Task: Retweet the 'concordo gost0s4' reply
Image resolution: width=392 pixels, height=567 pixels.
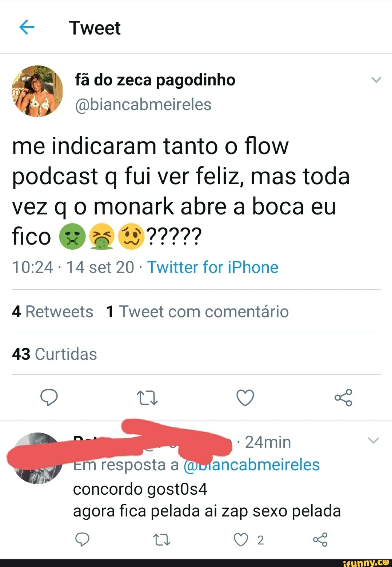Action: tap(162, 540)
